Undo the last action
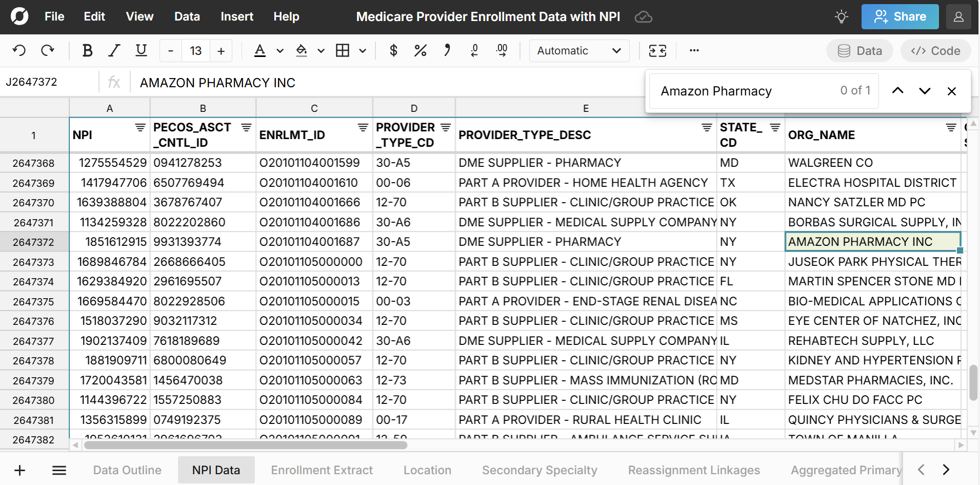The width and height of the screenshot is (980, 485). [x=19, y=50]
